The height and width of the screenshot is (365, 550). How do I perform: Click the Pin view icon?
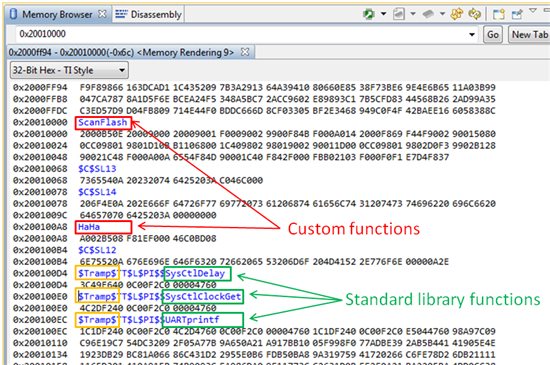point(517,14)
